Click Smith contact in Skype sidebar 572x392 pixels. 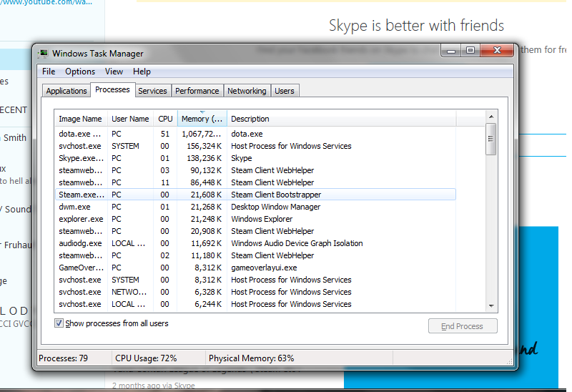tap(15, 138)
